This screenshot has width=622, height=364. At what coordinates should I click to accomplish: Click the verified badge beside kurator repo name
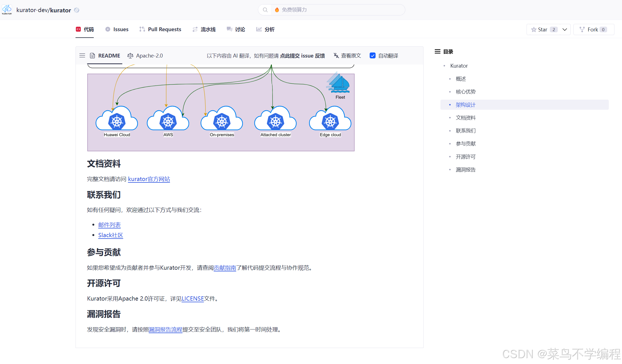[77, 10]
